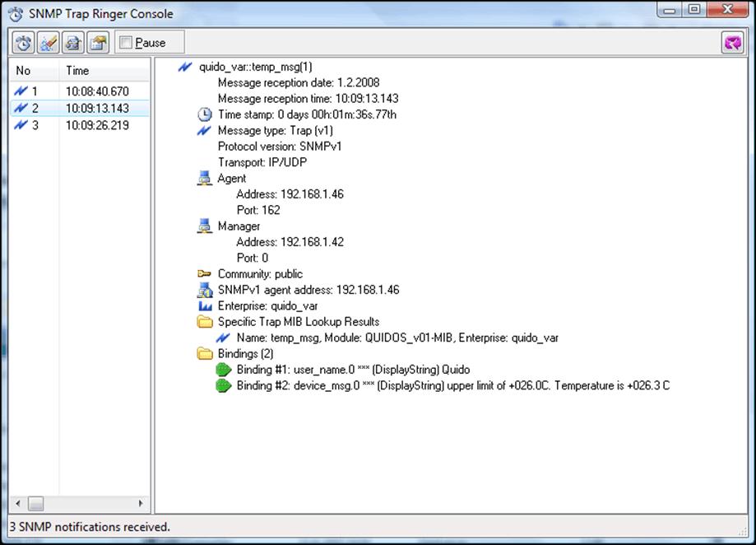Select Name: temp_msg, Module: QUIDOS_v01-MIB line

397,338
